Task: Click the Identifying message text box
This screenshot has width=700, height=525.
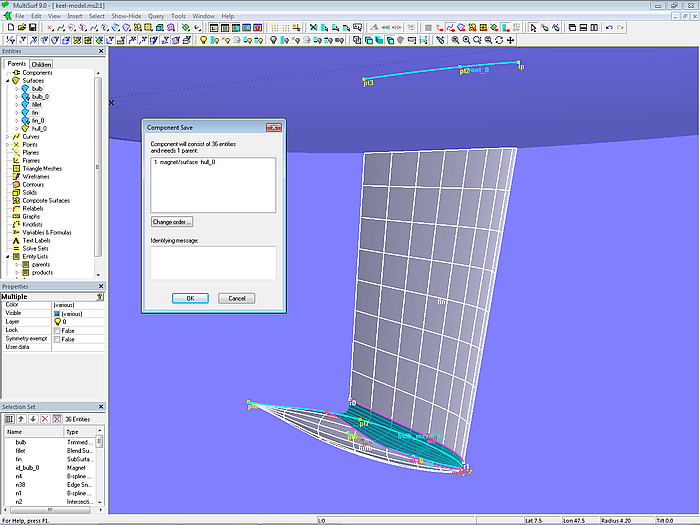Action: pos(213,262)
